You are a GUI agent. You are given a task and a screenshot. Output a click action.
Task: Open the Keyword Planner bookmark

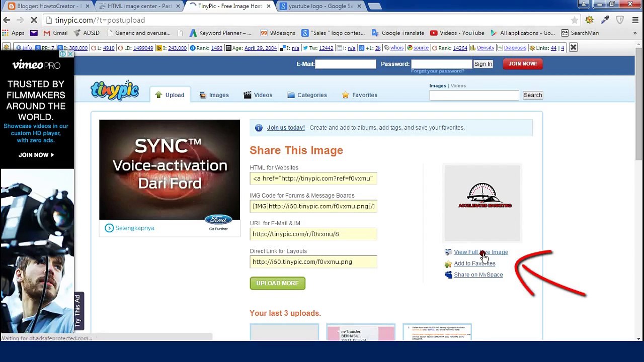(220, 33)
